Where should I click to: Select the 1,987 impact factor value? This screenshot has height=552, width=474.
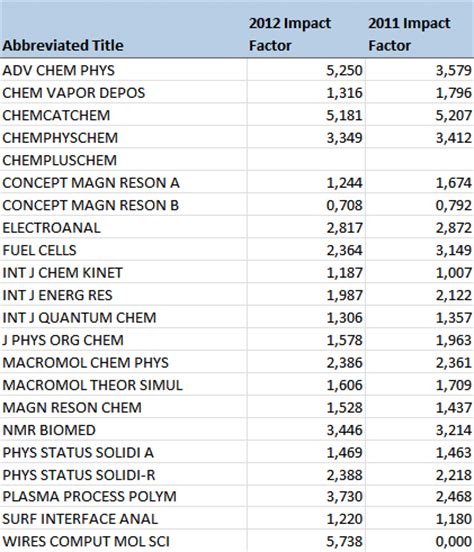coord(344,296)
